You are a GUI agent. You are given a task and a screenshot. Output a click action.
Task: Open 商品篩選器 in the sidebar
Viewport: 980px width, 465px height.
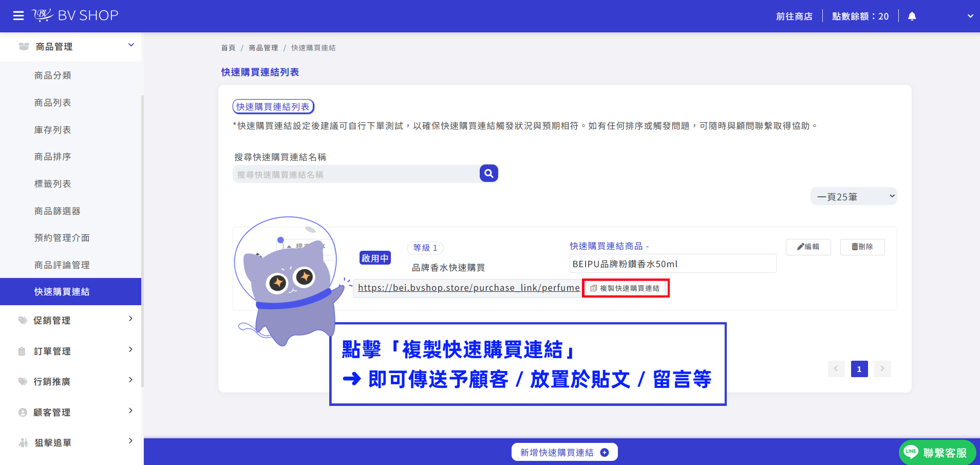(58, 211)
